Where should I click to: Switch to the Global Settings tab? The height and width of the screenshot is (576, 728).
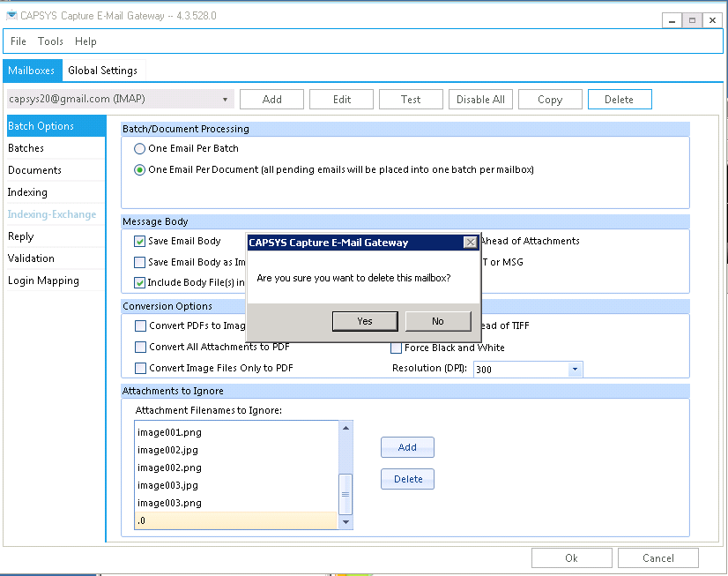pyautogui.click(x=102, y=71)
